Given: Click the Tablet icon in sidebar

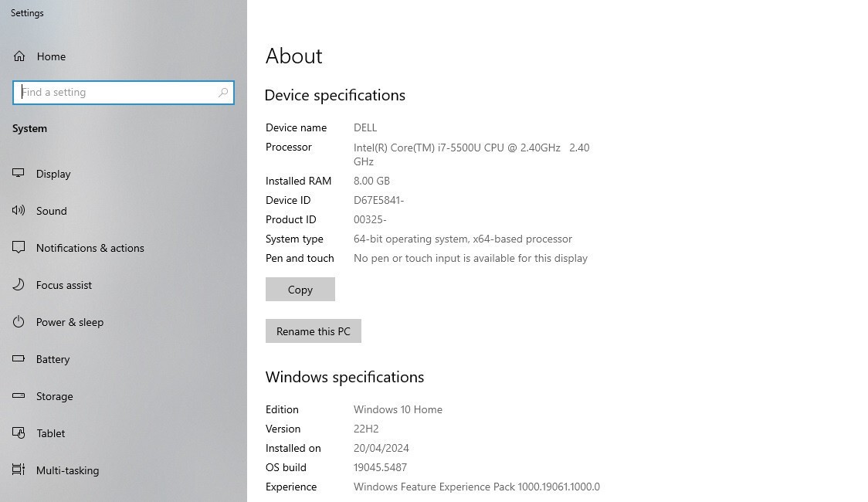Looking at the screenshot, I should click(19, 432).
